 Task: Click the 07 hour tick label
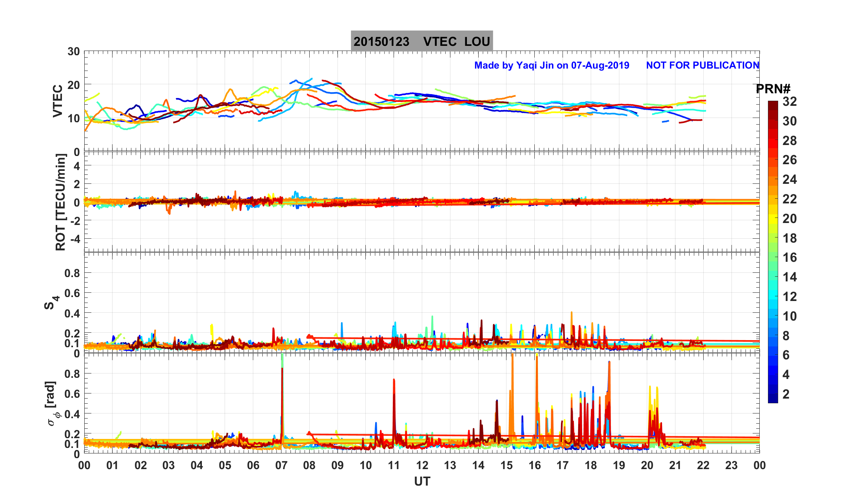[x=281, y=466]
